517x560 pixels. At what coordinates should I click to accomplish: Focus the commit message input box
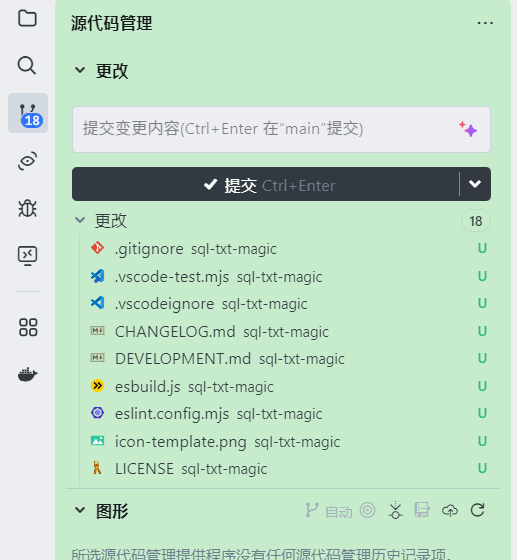coord(264,129)
